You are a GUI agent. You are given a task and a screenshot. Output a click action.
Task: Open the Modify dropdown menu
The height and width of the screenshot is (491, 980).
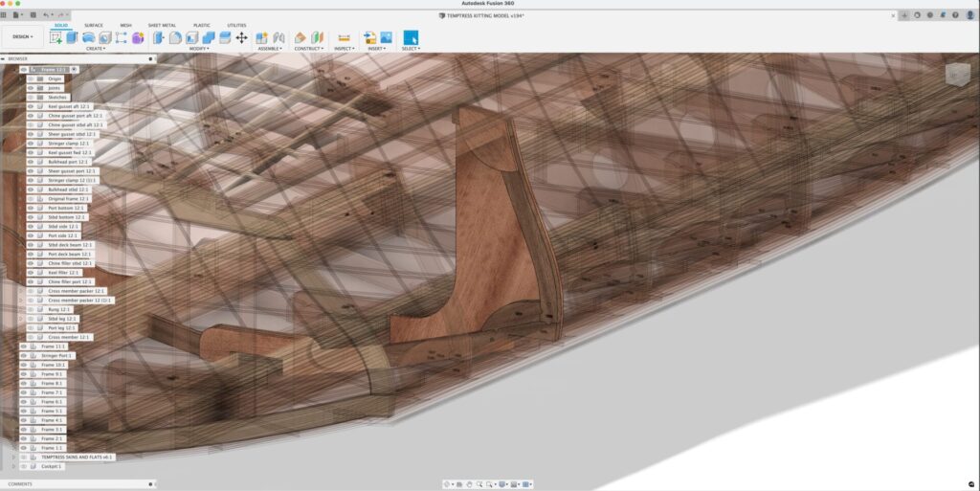click(x=198, y=48)
